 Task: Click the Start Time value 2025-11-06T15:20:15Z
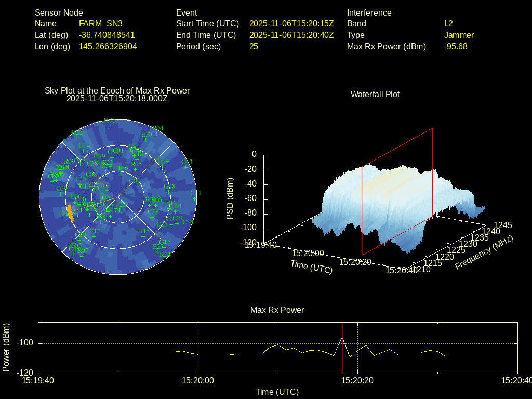coord(291,24)
